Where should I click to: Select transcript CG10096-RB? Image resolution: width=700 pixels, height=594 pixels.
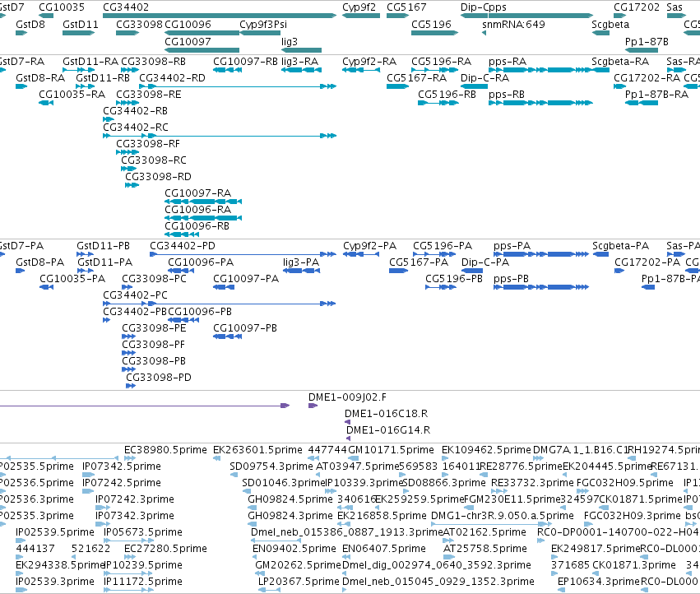coord(182,234)
